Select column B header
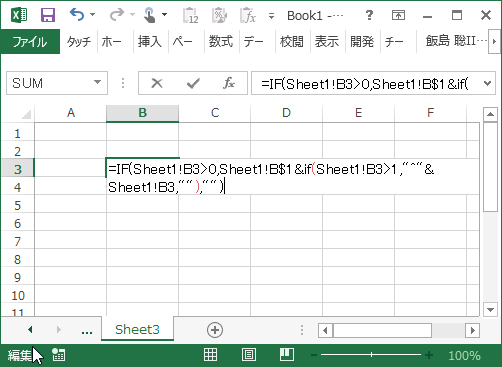 pos(143,113)
